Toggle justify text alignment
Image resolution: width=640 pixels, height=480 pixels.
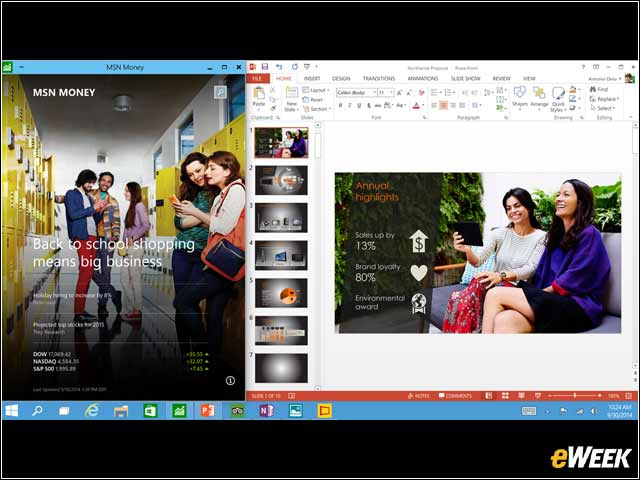[462, 105]
